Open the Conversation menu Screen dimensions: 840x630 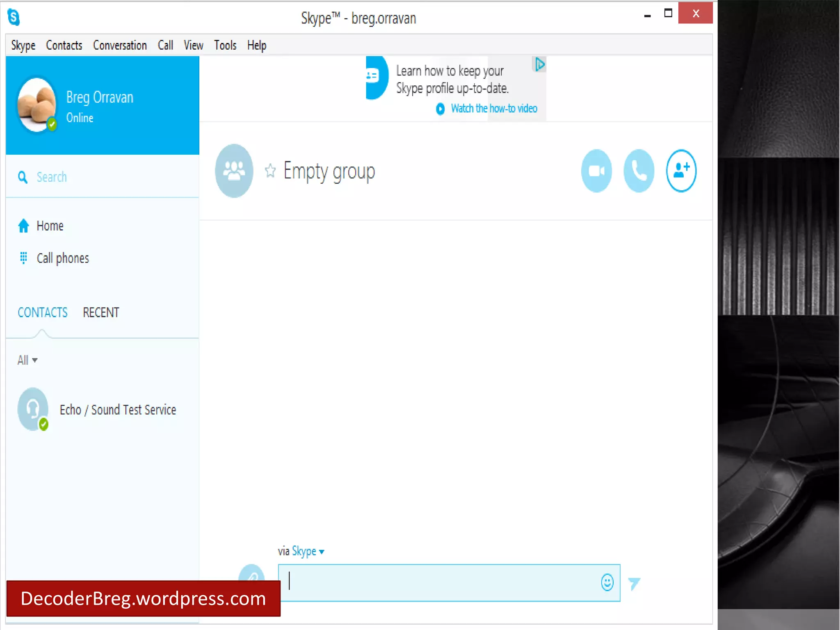click(x=120, y=45)
